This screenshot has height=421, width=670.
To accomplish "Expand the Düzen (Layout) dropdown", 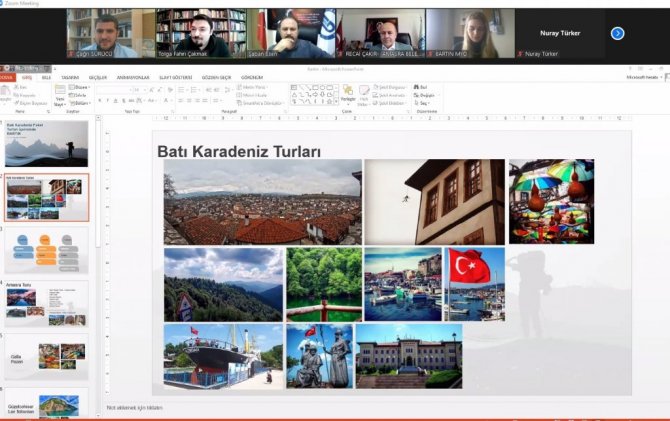I will coord(82,87).
